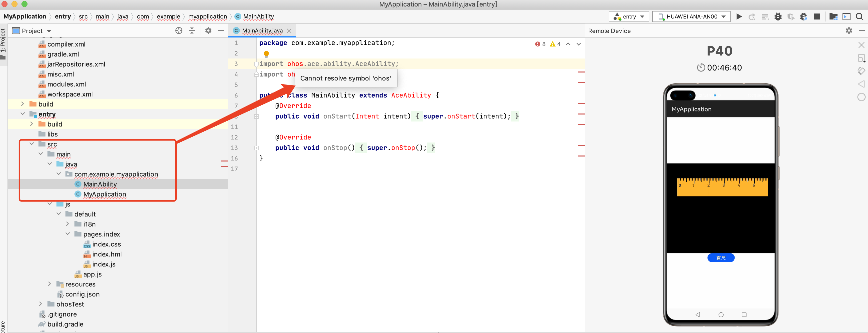This screenshot has height=333, width=868.
Task: Run the entry configuration with play button
Action: 739,16
